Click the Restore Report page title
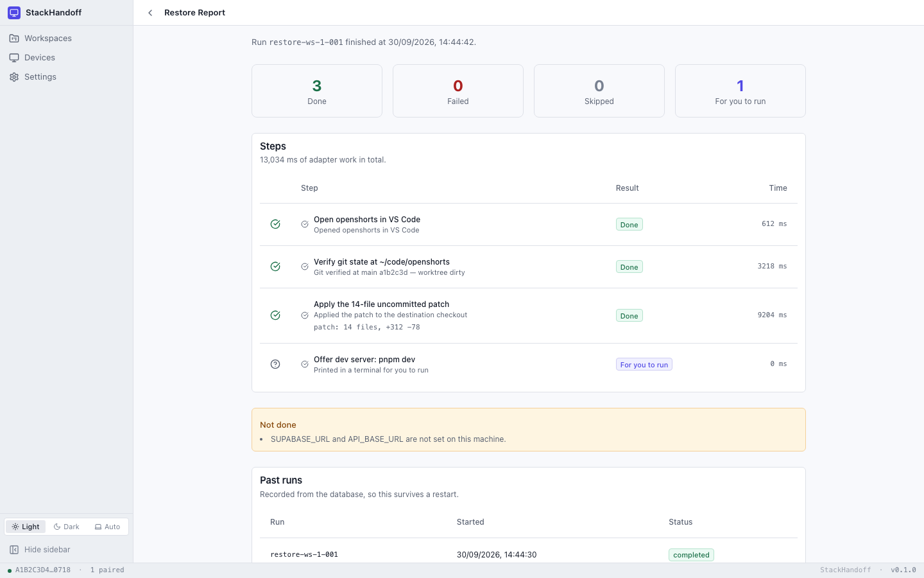Image resolution: width=924 pixels, height=578 pixels. point(194,13)
